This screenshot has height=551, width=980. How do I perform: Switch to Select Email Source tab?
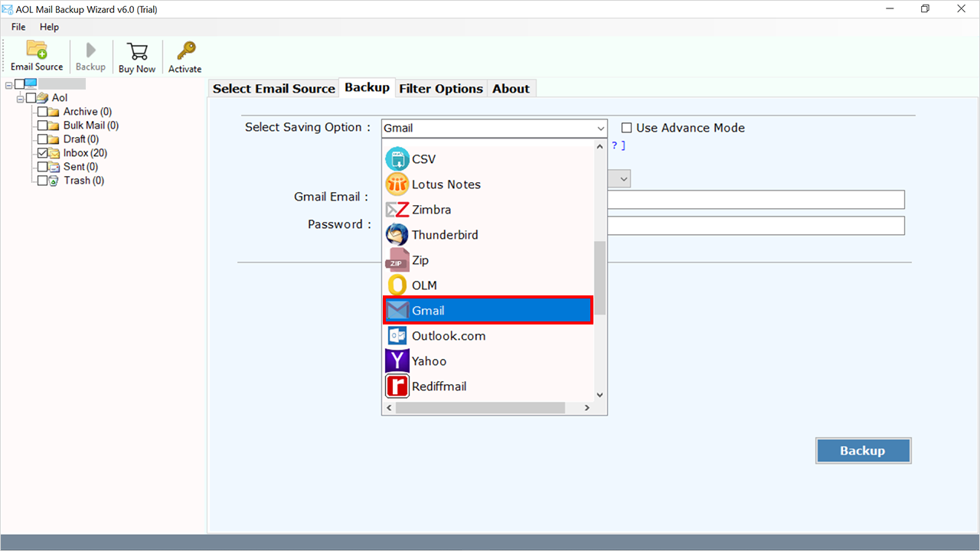(x=274, y=89)
